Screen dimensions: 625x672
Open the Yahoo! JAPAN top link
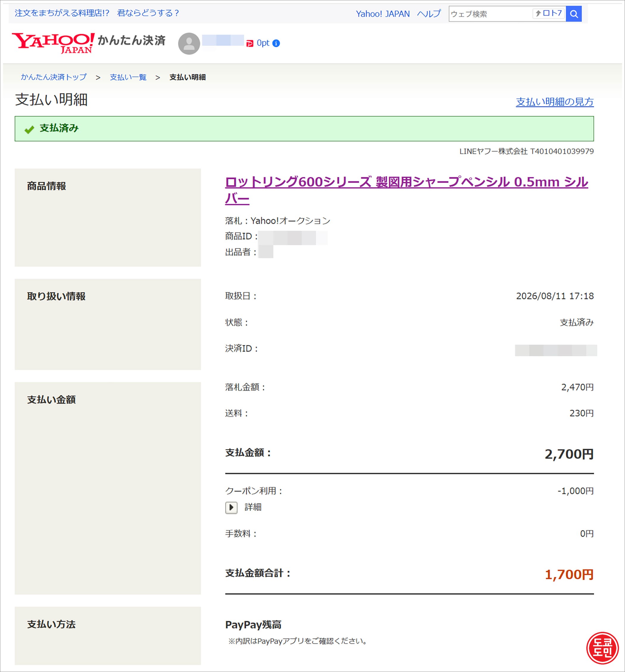tap(382, 14)
